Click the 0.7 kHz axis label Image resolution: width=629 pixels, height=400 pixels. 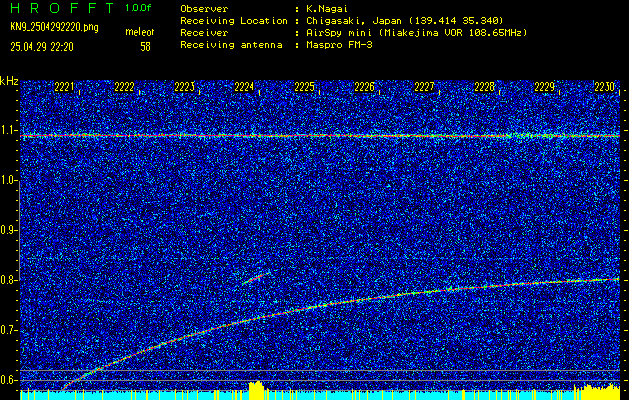coord(9,330)
